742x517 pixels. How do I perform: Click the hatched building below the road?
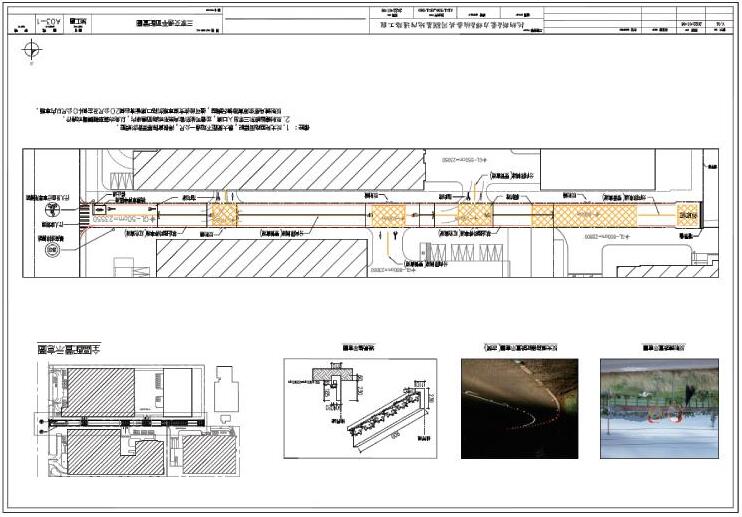(x=262, y=258)
